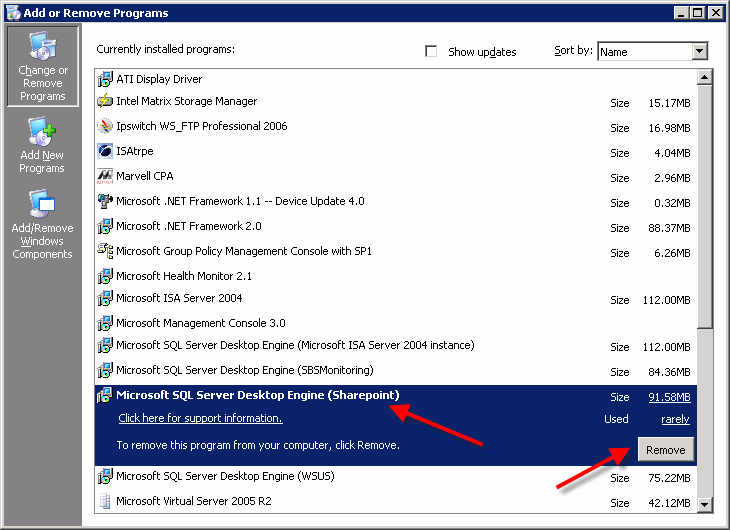Select Ipswitch WS_FTP Professional 2006 entry
The width and height of the screenshot is (730, 530).
[x=396, y=127]
